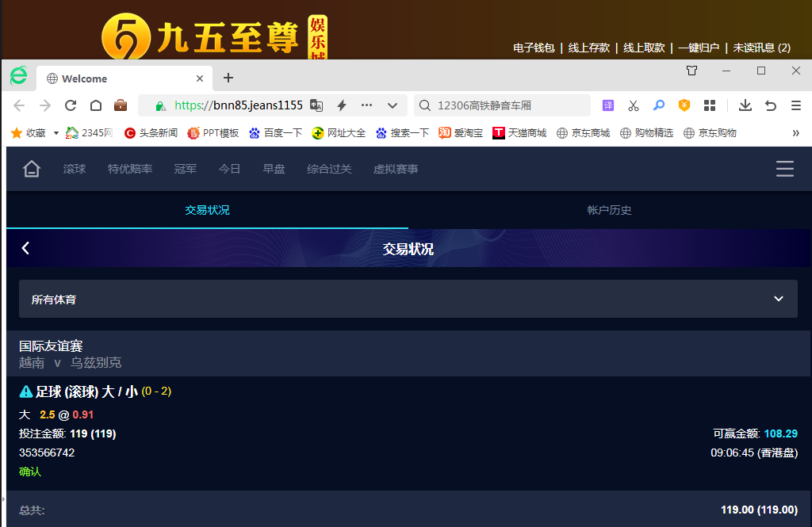Open 线上取款 in background window
The image size is (812, 527).
click(644, 48)
